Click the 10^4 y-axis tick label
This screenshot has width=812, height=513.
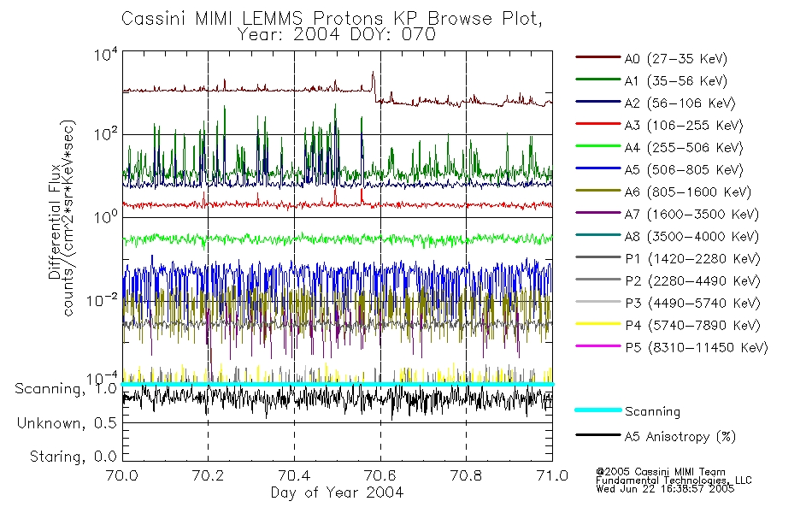(106, 55)
